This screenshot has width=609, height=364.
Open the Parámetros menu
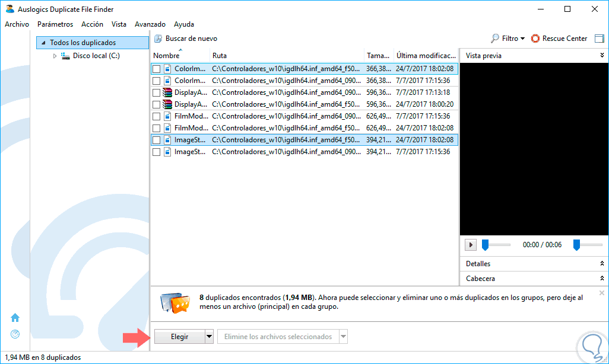point(55,24)
